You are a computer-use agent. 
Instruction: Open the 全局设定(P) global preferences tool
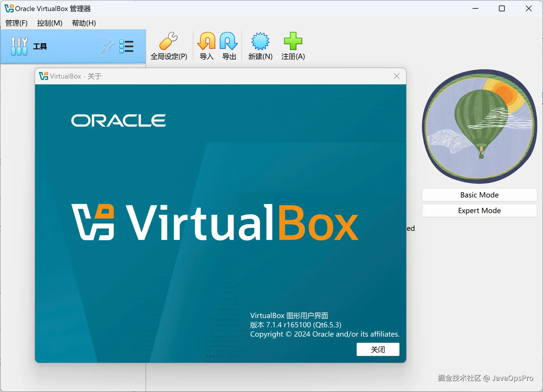click(x=169, y=46)
